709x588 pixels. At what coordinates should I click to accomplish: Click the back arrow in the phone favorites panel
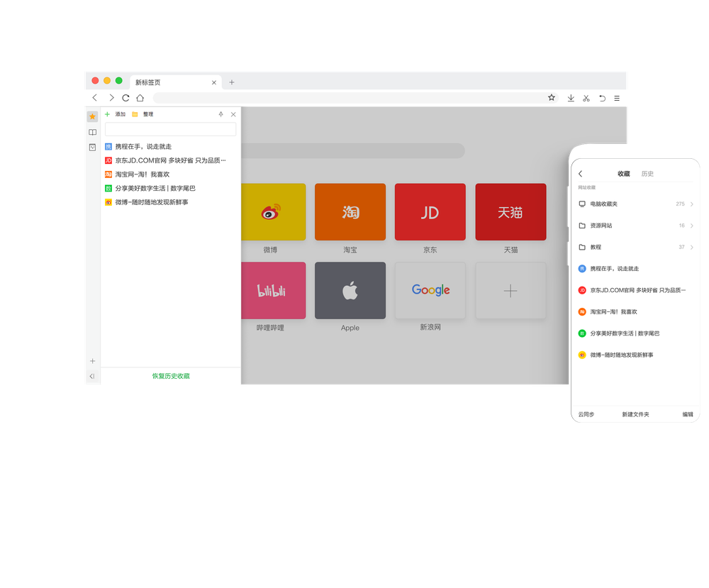click(x=581, y=172)
